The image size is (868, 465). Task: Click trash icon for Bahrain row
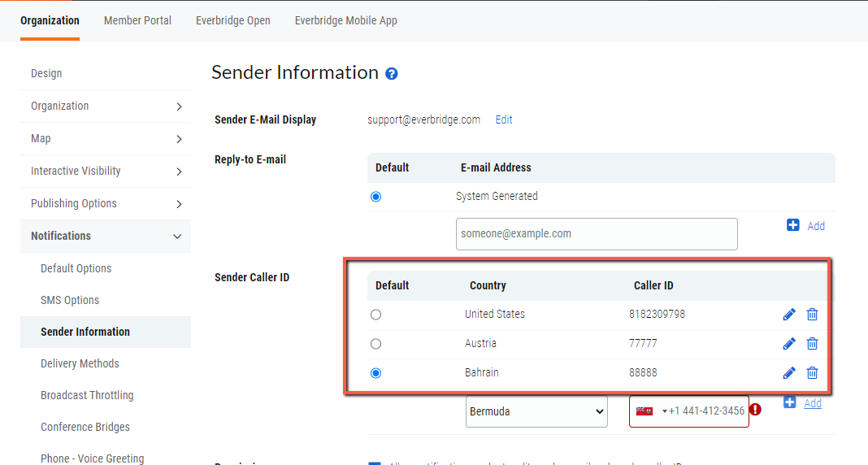812,373
